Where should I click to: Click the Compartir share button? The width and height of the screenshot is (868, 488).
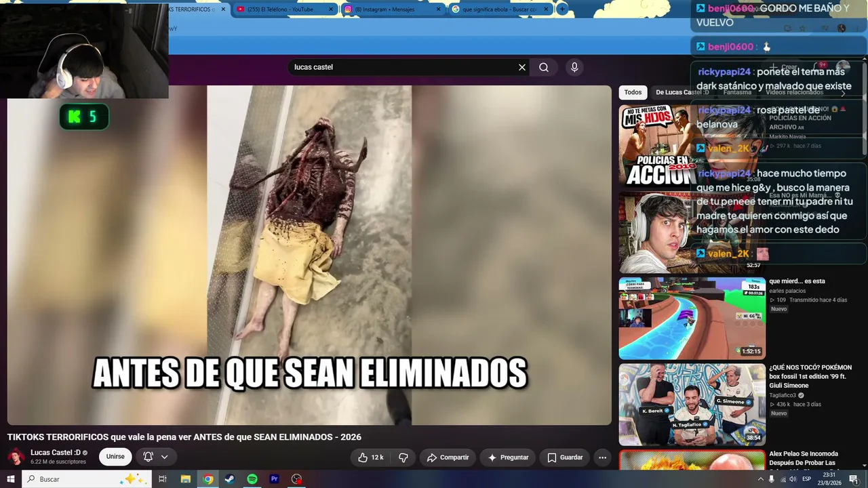[x=448, y=457]
